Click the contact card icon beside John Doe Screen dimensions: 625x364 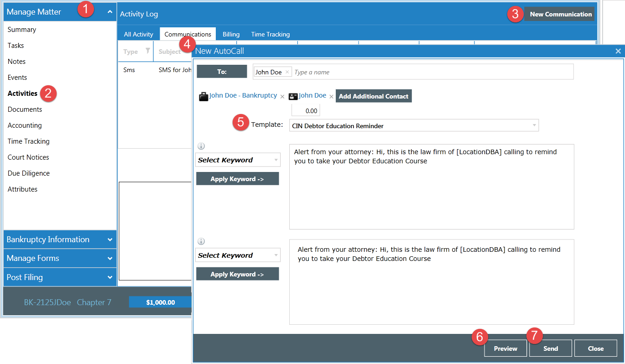[293, 96]
